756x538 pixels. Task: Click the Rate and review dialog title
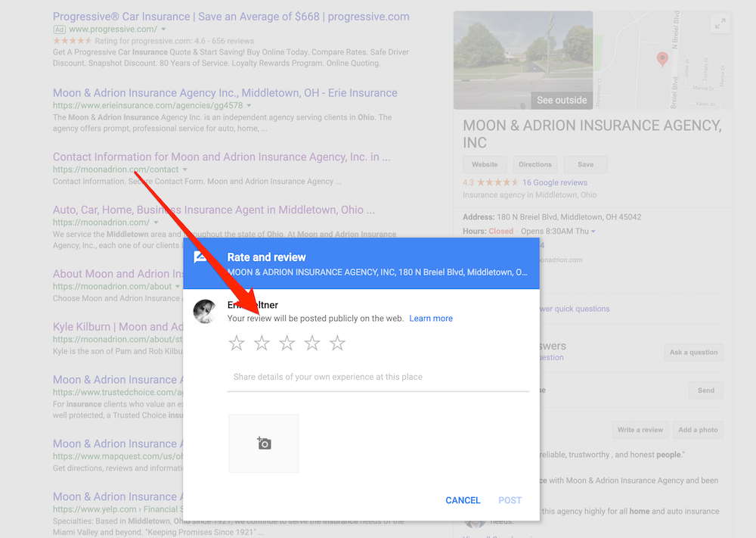pyautogui.click(x=267, y=257)
